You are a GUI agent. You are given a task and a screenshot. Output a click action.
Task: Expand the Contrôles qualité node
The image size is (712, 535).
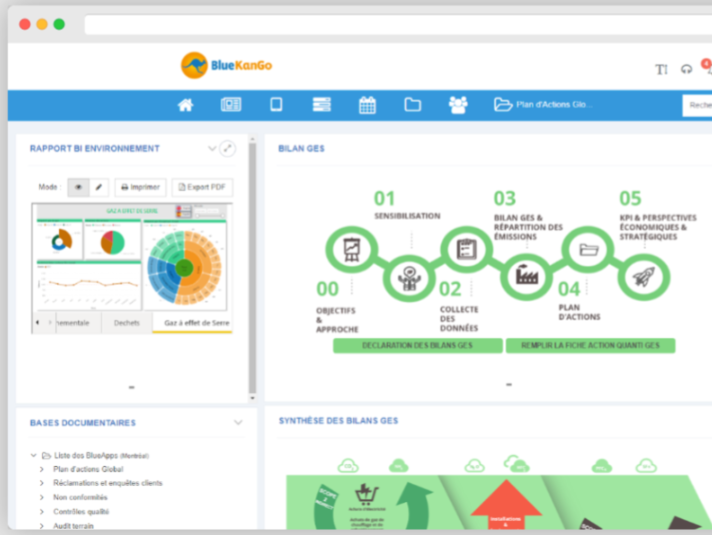[42, 512]
